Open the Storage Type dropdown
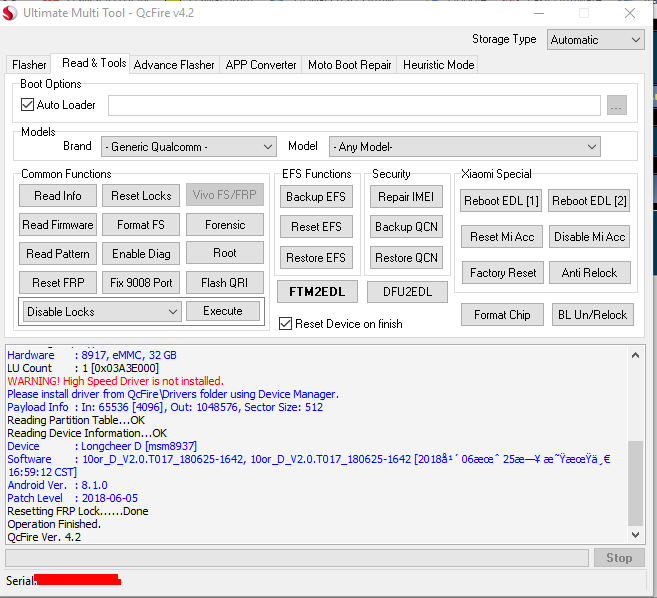 click(595, 40)
